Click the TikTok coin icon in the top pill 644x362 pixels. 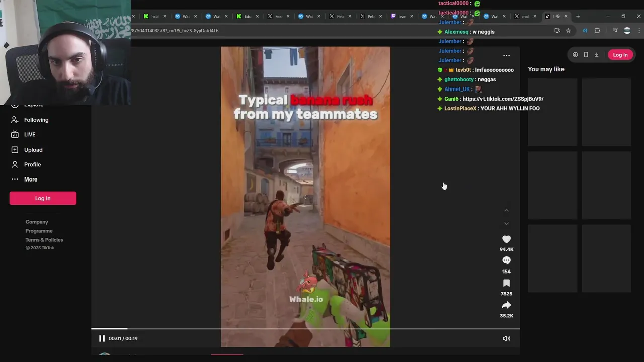tap(575, 55)
